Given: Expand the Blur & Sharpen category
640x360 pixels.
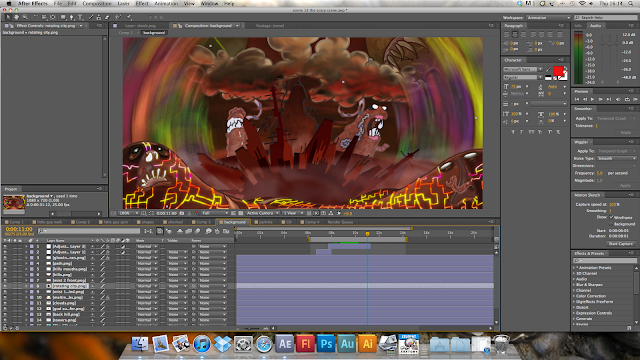Looking at the screenshot, I should pos(574,285).
